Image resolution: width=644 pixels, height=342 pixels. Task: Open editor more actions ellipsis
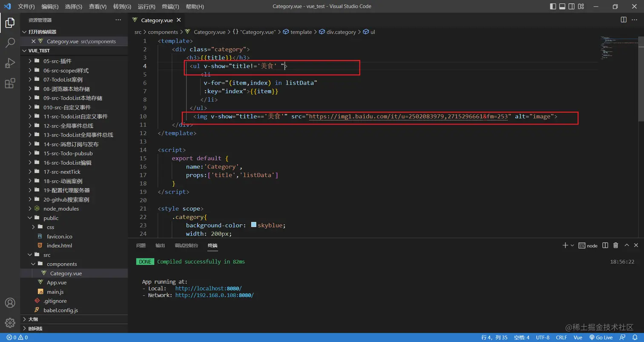pyautogui.click(x=635, y=20)
